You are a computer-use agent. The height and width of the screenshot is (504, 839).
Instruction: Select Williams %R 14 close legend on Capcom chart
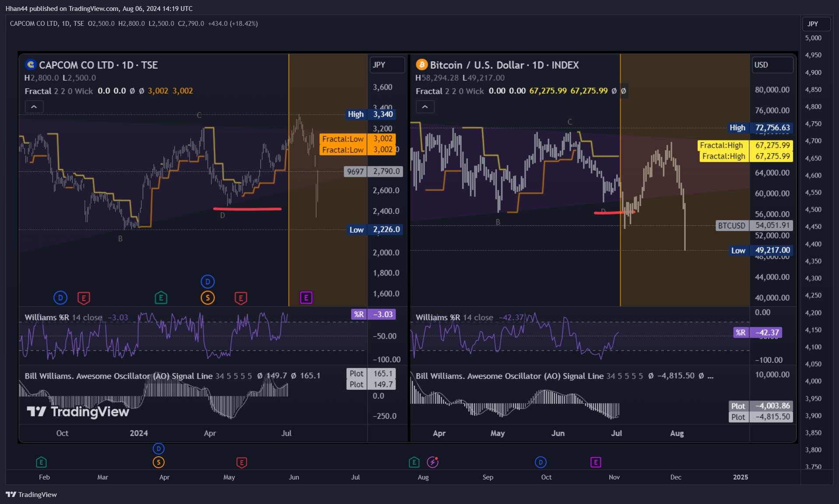(63, 317)
